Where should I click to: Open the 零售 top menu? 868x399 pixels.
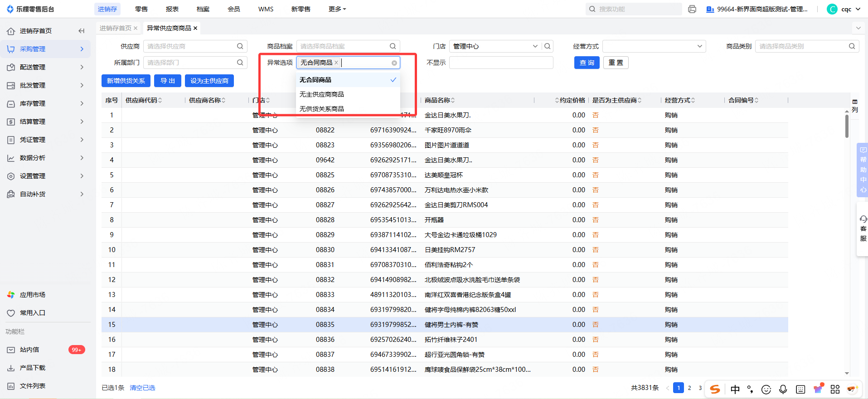[x=141, y=9]
